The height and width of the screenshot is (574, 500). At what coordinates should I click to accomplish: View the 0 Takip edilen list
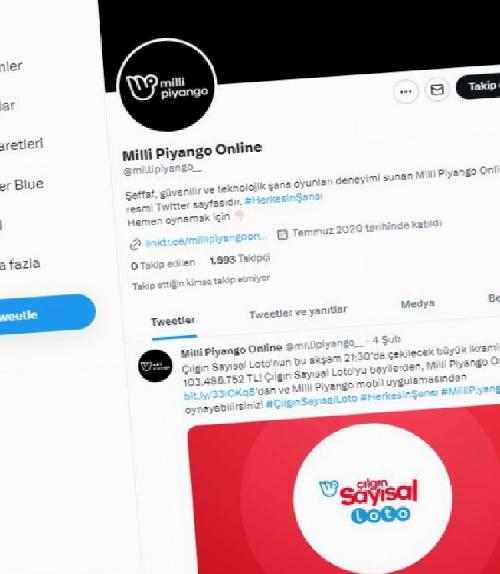163,265
